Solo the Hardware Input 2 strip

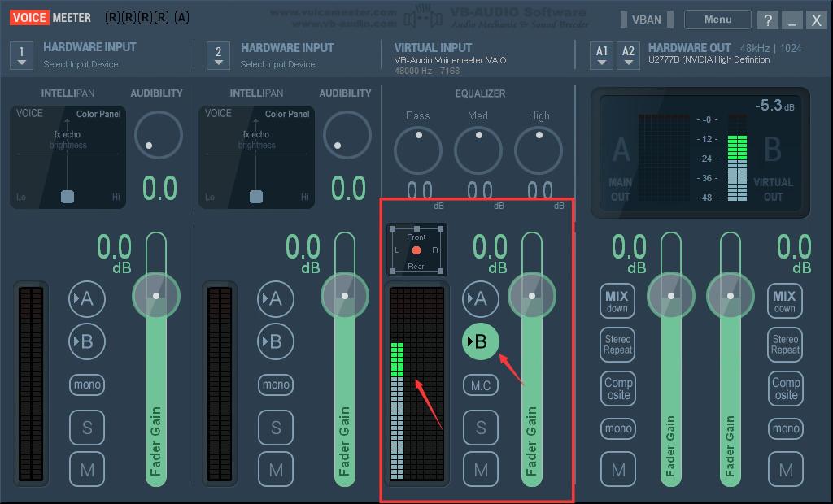pyautogui.click(x=276, y=427)
